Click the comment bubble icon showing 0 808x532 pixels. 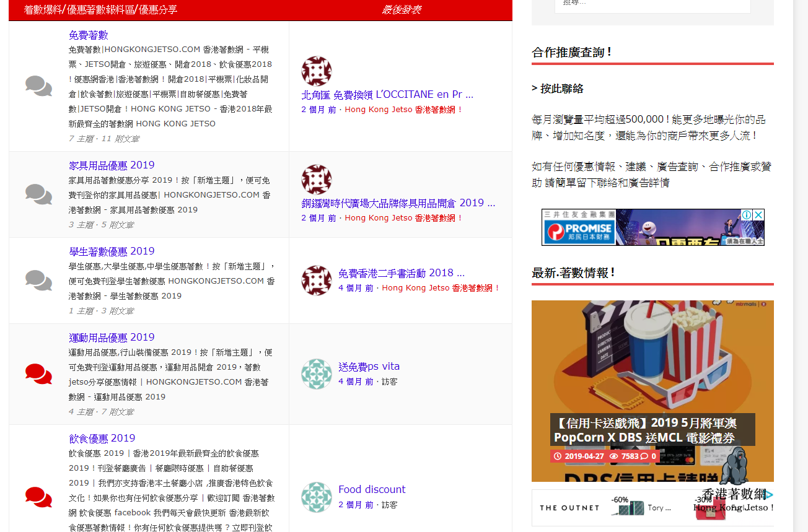coord(644,456)
